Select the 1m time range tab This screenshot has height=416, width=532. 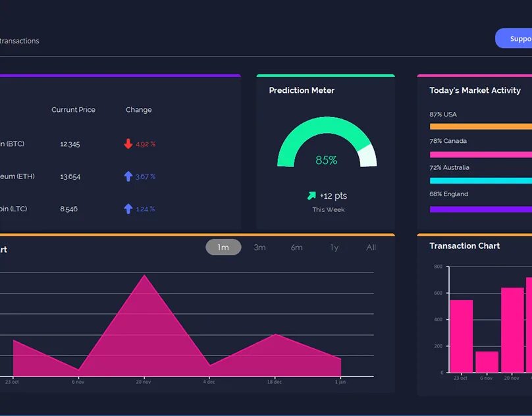tap(223, 247)
